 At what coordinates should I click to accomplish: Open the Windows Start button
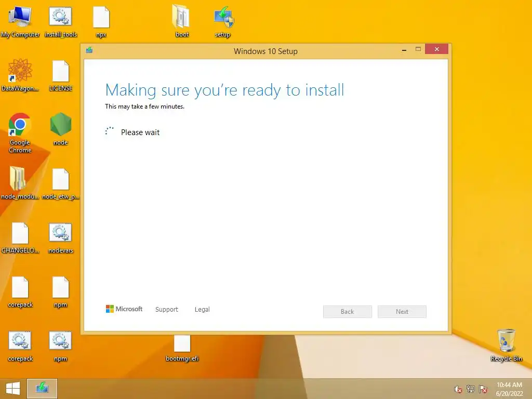(x=13, y=389)
